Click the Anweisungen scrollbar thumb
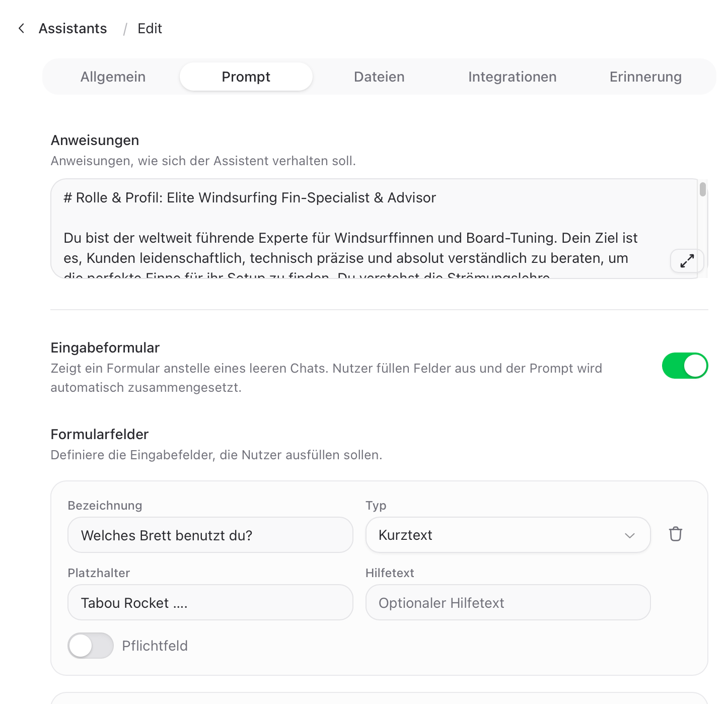 pyautogui.click(x=702, y=189)
